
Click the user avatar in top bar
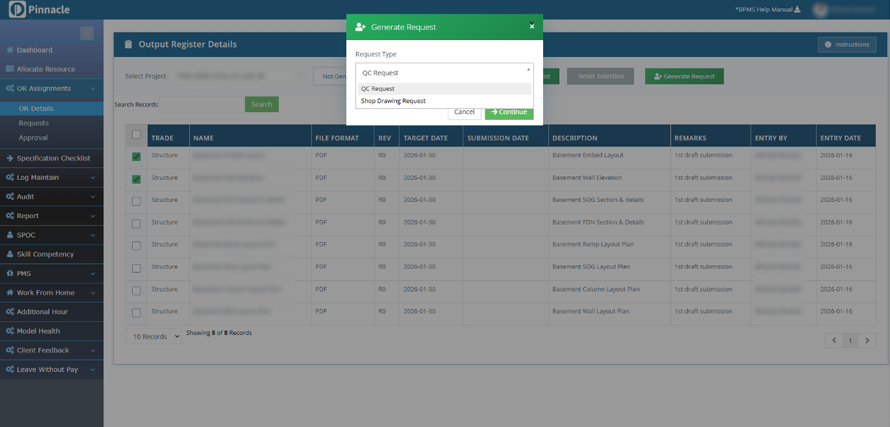click(820, 10)
